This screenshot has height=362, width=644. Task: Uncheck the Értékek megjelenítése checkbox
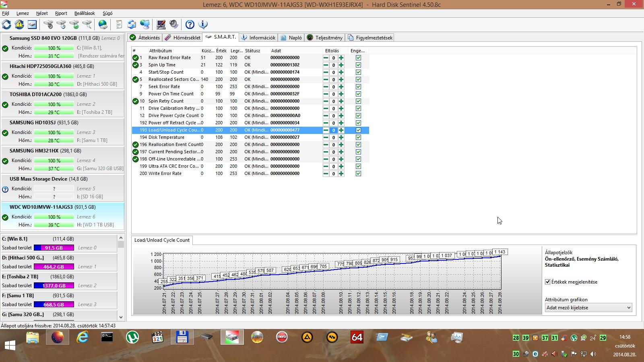pos(547,282)
